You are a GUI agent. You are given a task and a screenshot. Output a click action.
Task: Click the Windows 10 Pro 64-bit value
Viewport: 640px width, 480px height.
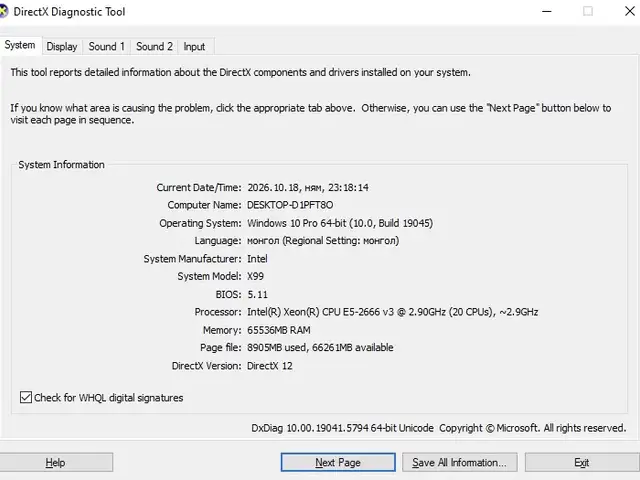tap(340, 223)
